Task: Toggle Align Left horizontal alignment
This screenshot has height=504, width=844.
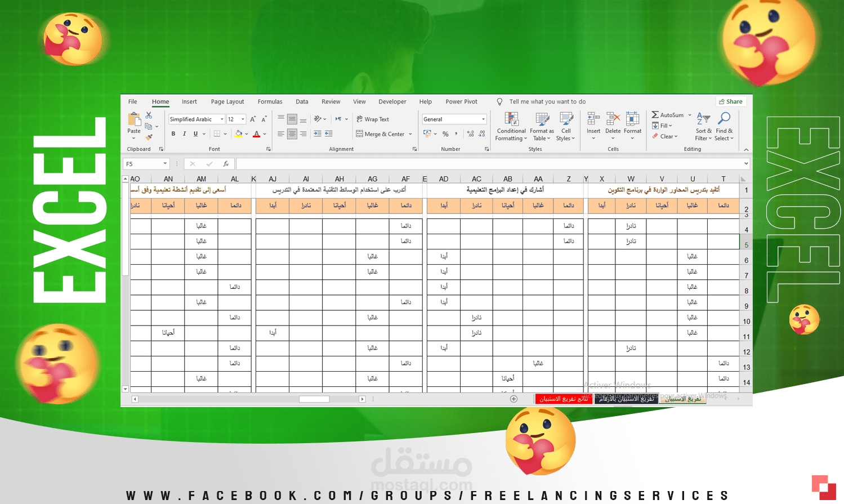Action: point(281,134)
